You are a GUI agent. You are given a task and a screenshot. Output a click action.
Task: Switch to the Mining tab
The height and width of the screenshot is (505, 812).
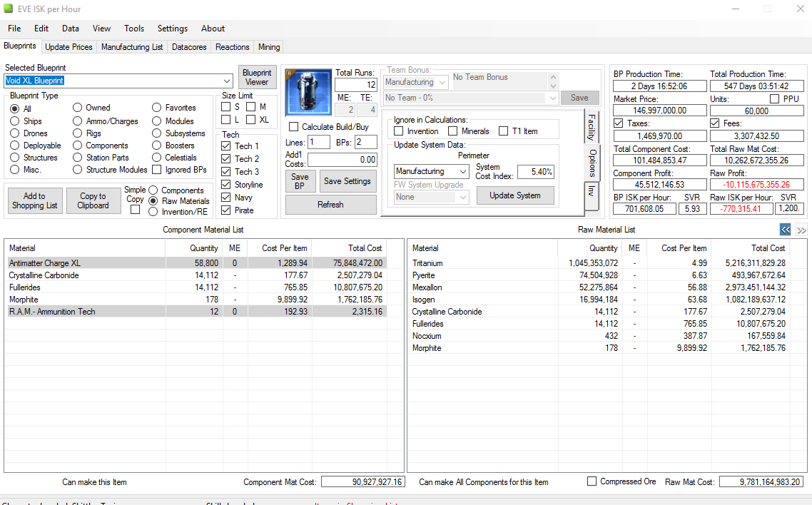(269, 46)
